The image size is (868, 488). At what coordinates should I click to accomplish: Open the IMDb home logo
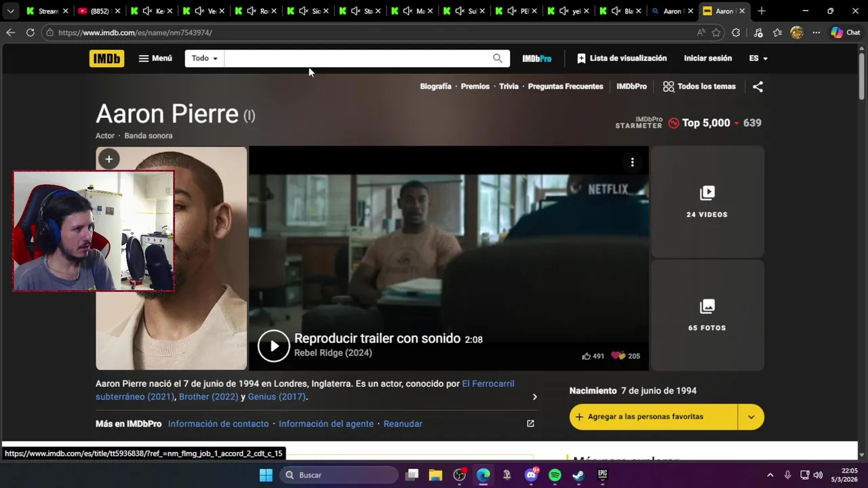[x=106, y=58]
